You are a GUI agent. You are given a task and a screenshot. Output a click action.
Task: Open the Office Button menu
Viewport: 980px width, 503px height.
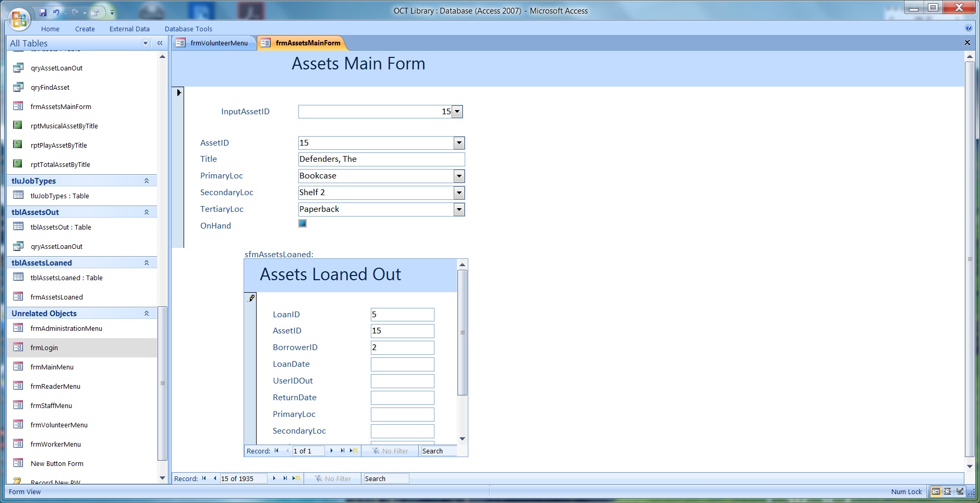[x=19, y=20]
